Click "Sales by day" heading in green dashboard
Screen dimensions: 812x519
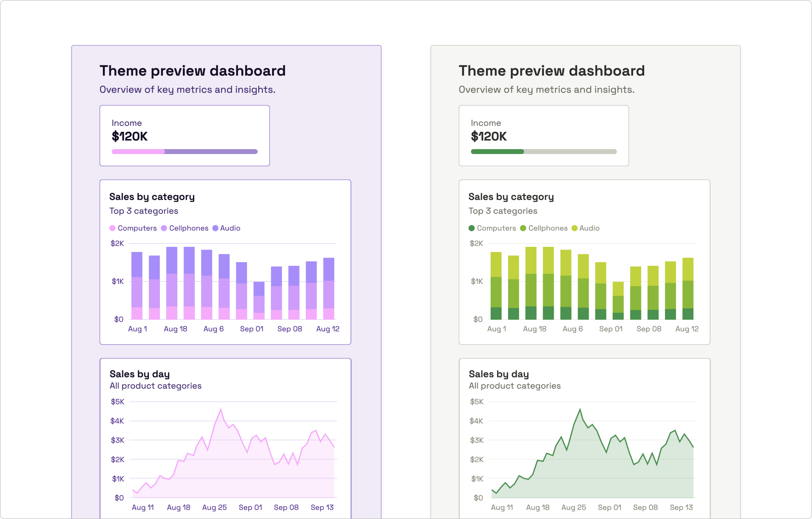499,374
